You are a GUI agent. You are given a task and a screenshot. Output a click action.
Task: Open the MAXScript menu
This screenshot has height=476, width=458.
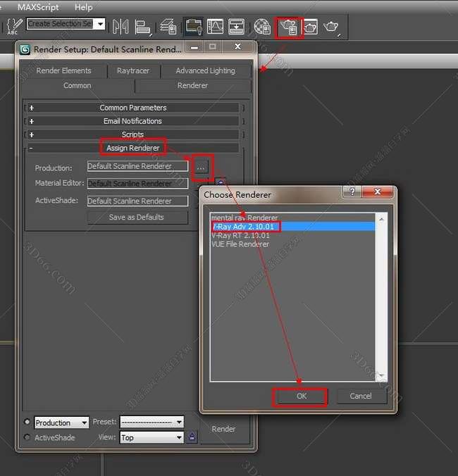[x=38, y=7]
